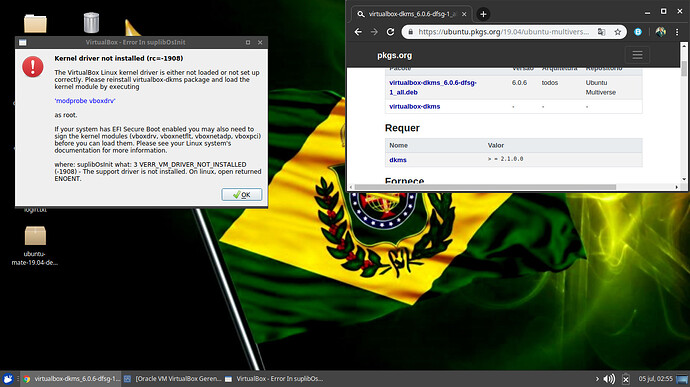
Task: Reload the pkgs.org page
Action: pyautogui.click(x=390, y=32)
